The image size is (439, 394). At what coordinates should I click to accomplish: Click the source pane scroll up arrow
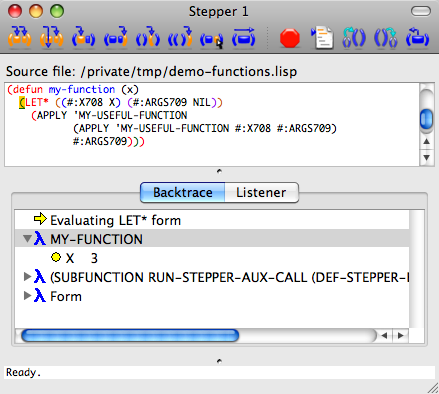[x=426, y=141]
